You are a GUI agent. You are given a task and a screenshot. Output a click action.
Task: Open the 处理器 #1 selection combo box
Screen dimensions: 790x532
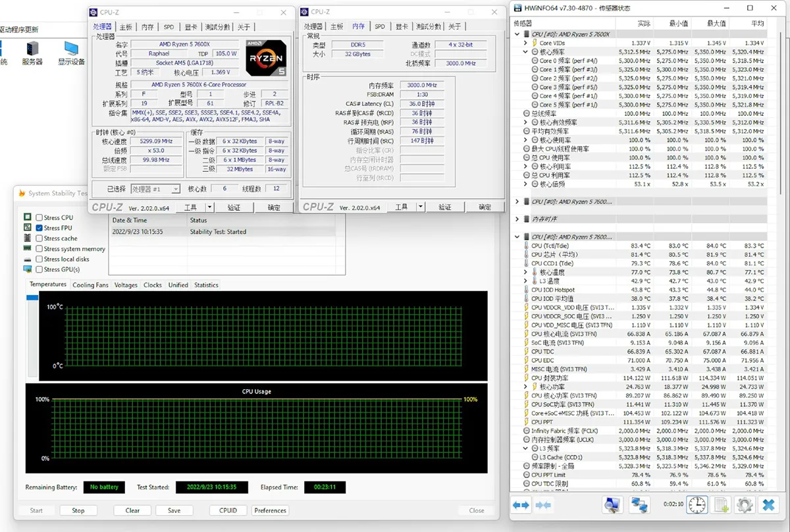click(x=155, y=189)
